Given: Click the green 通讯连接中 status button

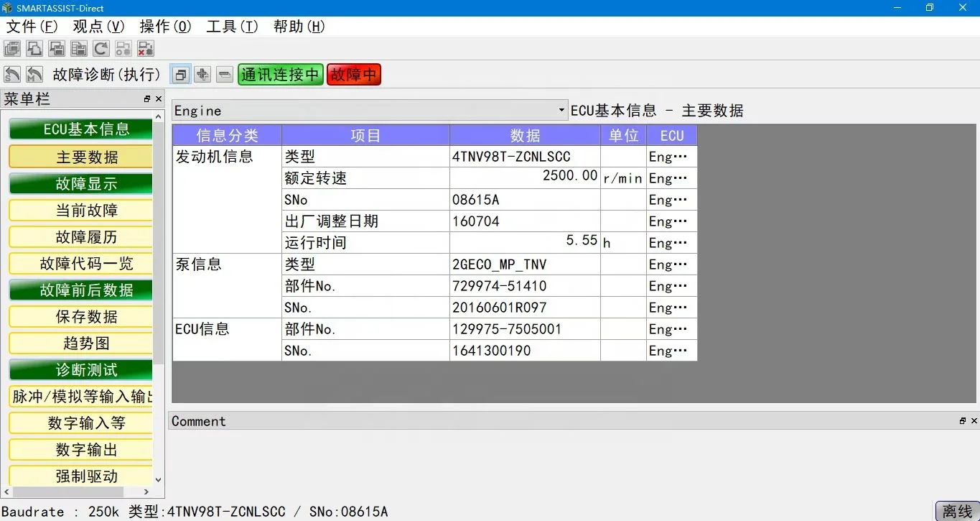Looking at the screenshot, I should (x=281, y=75).
